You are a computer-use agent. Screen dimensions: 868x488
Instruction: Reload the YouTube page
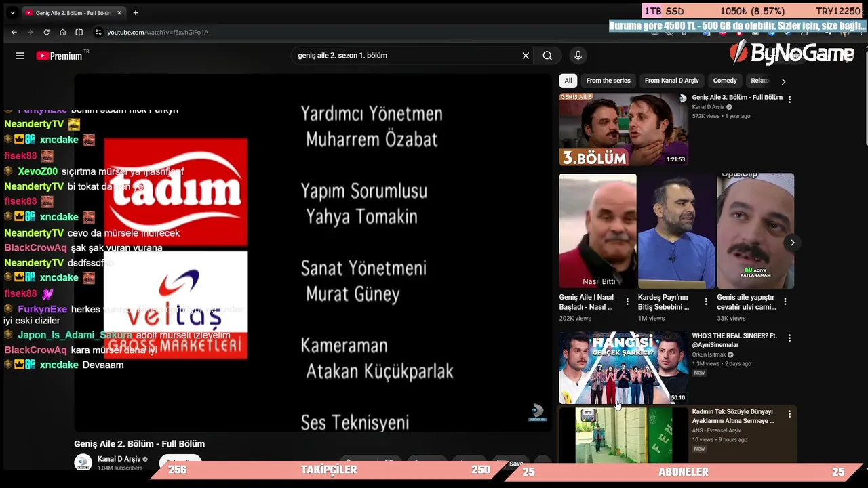pyautogui.click(x=46, y=32)
